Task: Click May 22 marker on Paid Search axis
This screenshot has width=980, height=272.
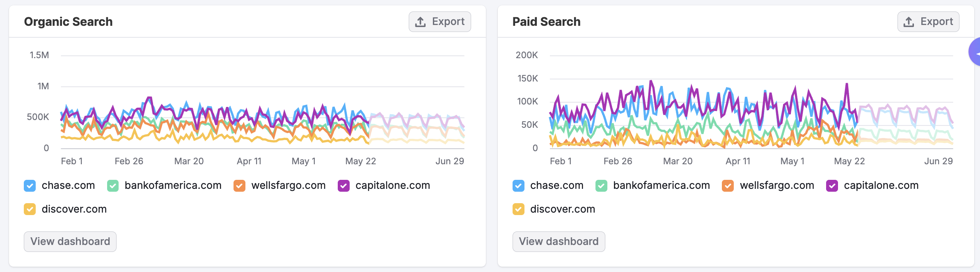Action: click(x=849, y=161)
